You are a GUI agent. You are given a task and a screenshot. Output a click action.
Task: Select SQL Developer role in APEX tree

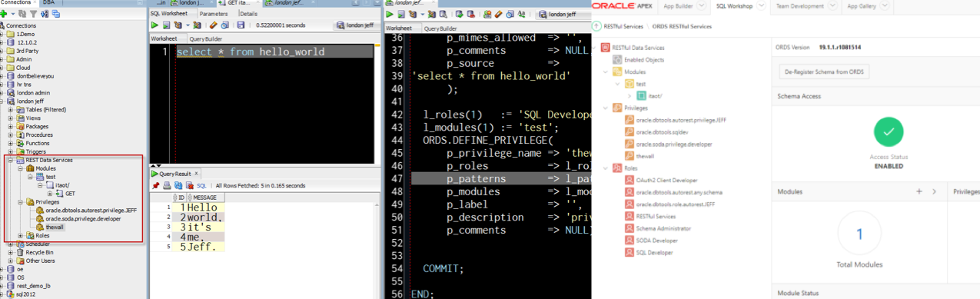pos(655,252)
